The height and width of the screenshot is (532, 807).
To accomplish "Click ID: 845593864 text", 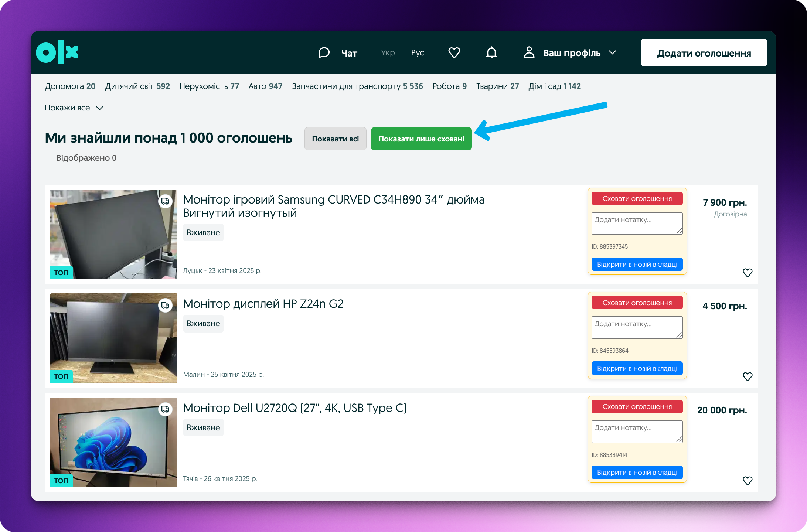I will pos(610,351).
